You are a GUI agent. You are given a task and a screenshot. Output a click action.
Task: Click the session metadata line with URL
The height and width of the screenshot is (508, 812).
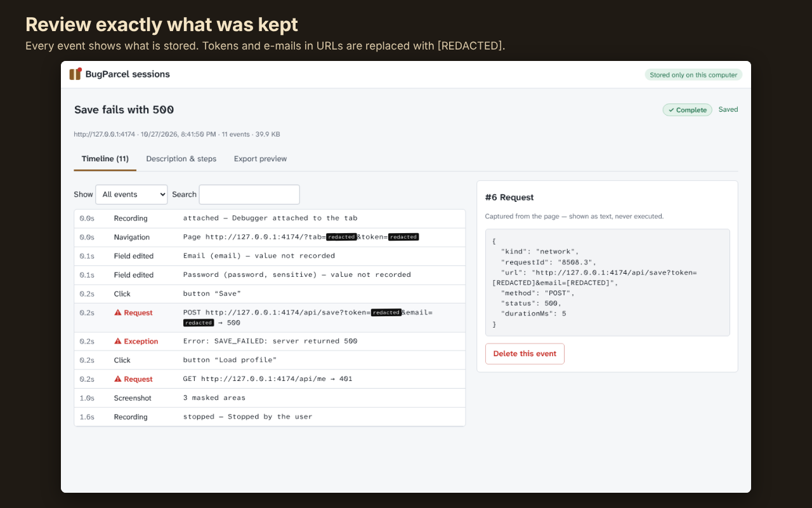click(x=177, y=135)
